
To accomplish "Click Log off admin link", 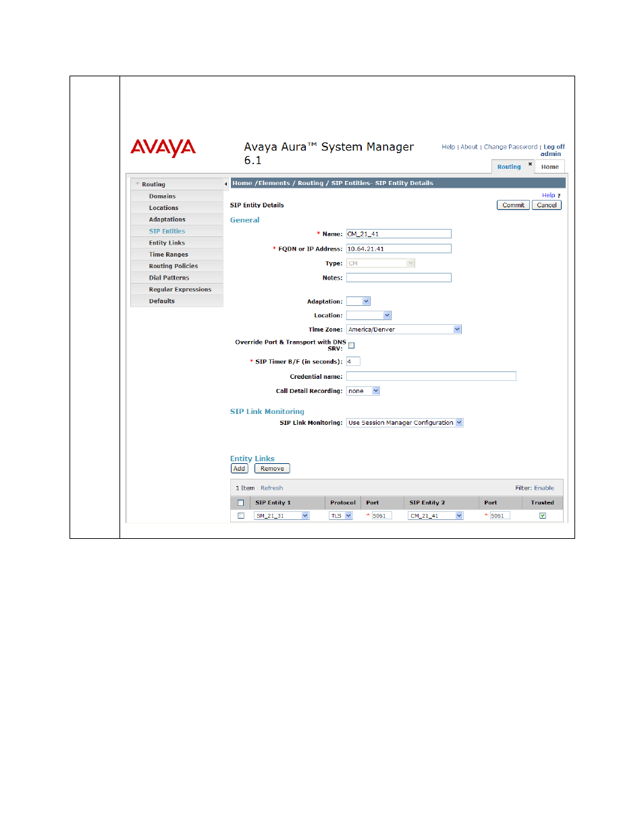I will click(554, 150).
